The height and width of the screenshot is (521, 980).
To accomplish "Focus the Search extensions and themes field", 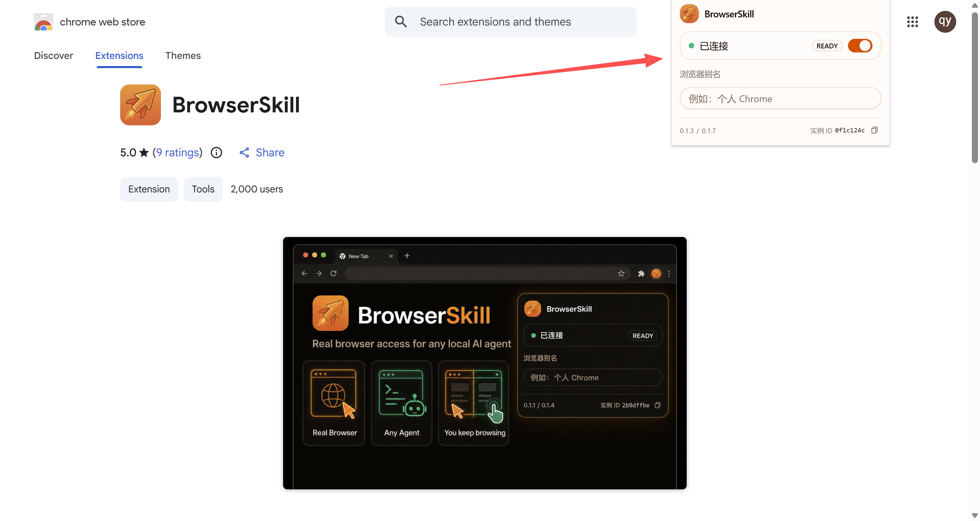I will coord(510,22).
